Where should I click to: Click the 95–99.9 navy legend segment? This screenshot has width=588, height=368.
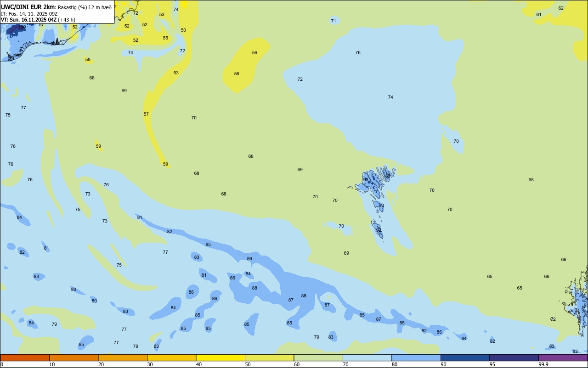click(514, 357)
